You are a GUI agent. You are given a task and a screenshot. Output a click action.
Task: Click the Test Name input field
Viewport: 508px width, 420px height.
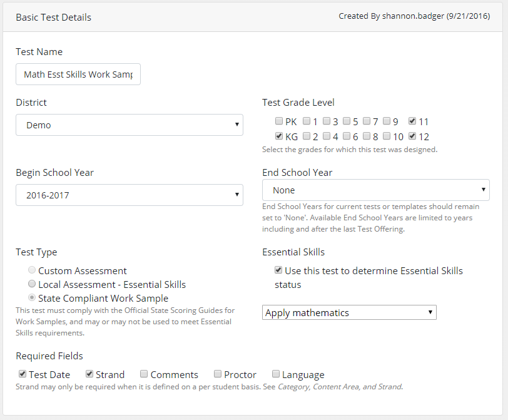78,74
